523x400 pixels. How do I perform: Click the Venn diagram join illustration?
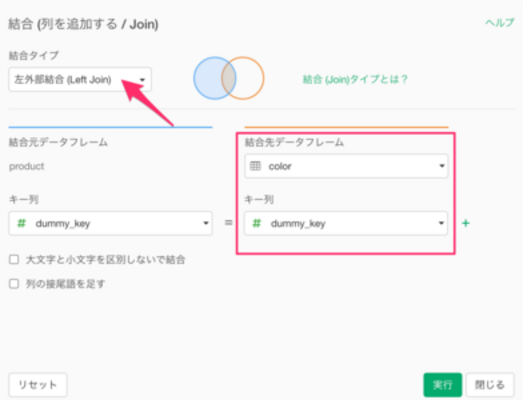coord(229,78)
